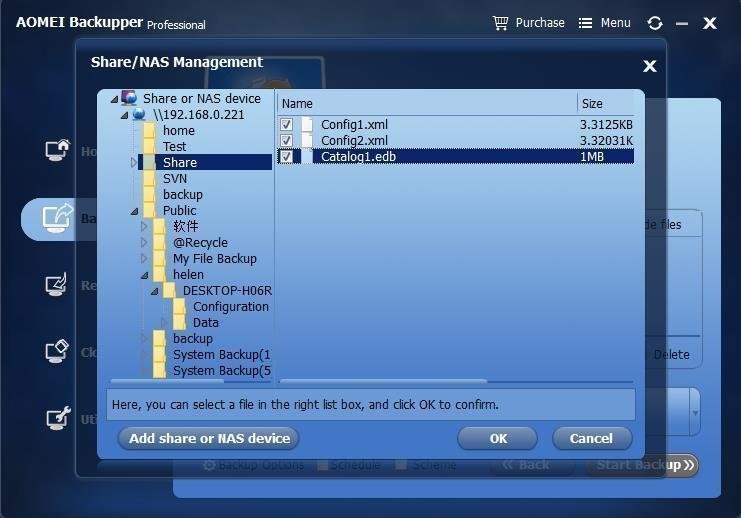Click the 3.3125KB size value
The image size is (741, 518).
click(x=606, y=124)
